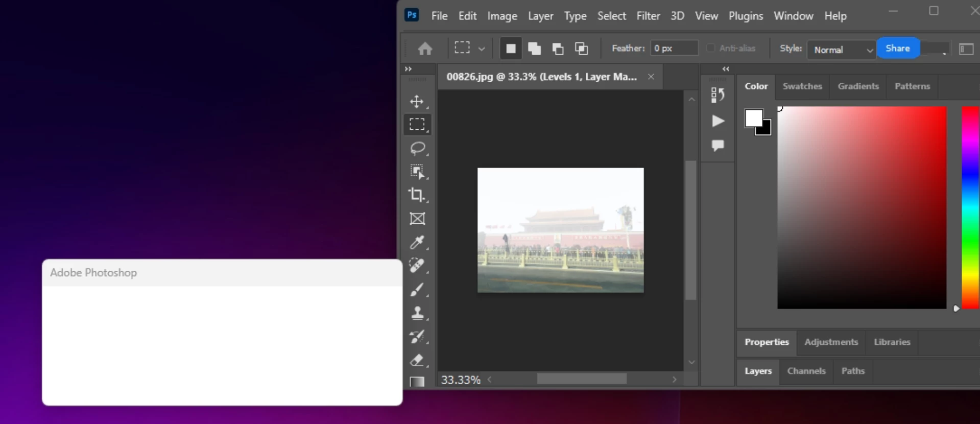The width and height of the screenshot is (980, 424).
Task: Open the Type menu
Action: pos(575,16)
